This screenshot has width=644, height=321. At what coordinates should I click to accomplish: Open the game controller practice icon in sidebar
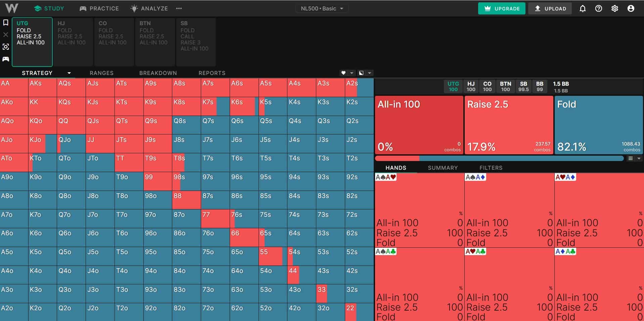pyautogui.click(x=6, y=59)
